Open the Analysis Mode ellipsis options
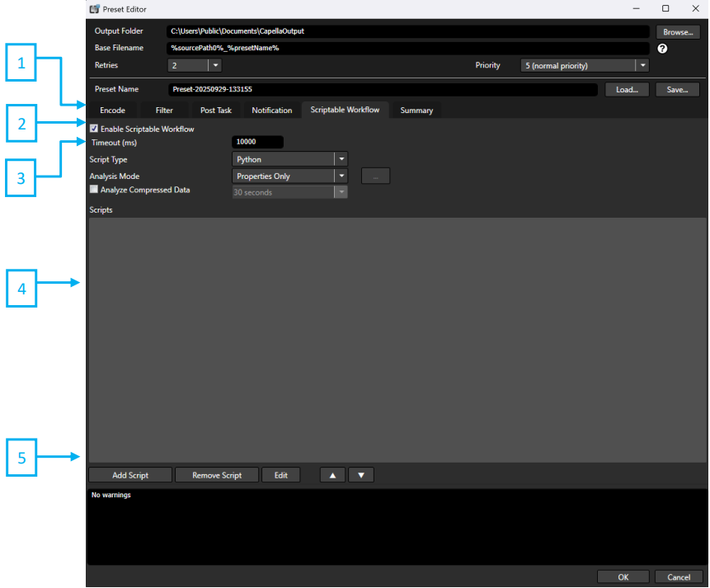710x588 pixels. [375, 175]
